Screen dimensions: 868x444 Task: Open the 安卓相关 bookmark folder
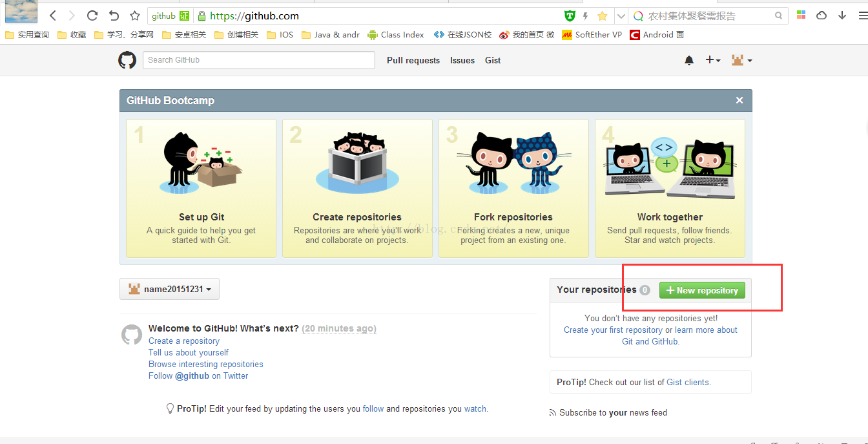click(184, 35)
